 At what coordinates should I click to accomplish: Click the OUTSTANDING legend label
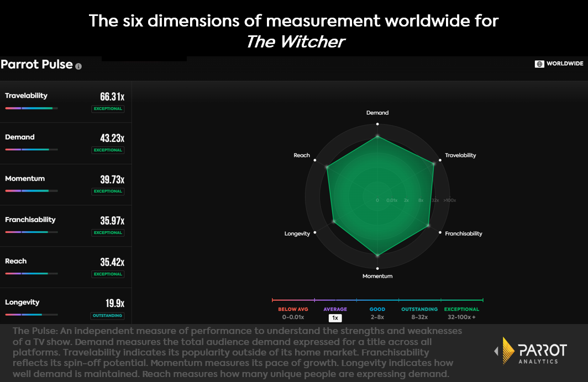point(419,309)
